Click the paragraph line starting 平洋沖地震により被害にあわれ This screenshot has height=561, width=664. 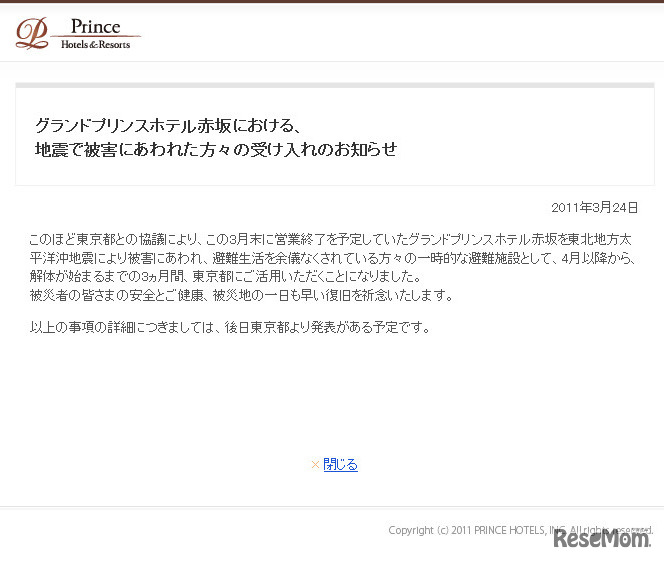[x=332, y=258]
